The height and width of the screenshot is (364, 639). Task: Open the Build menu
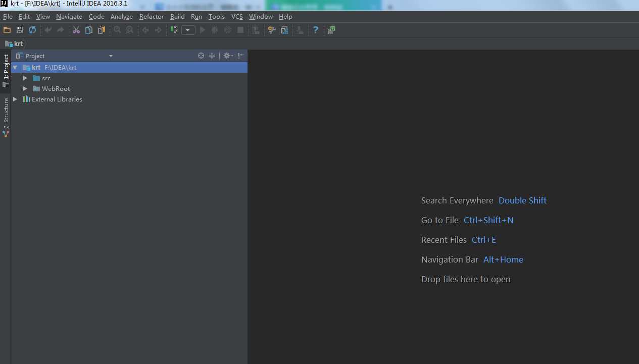177,17
